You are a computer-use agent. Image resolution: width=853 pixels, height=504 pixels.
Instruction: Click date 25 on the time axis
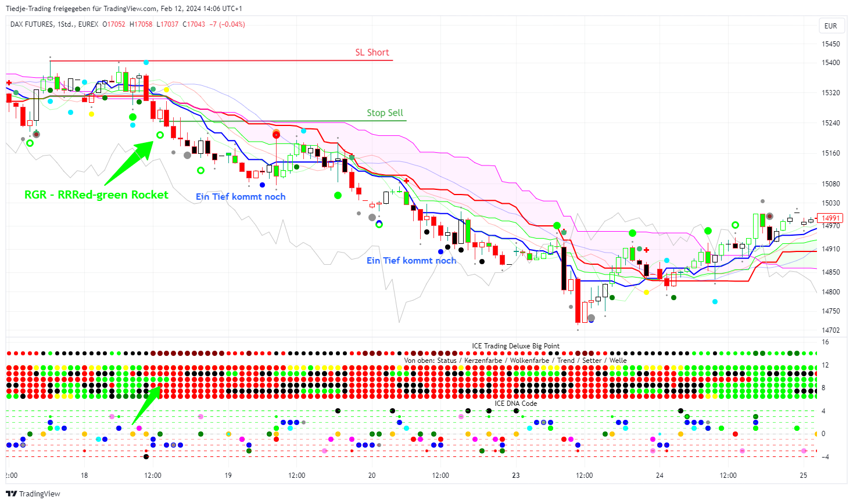804,475
